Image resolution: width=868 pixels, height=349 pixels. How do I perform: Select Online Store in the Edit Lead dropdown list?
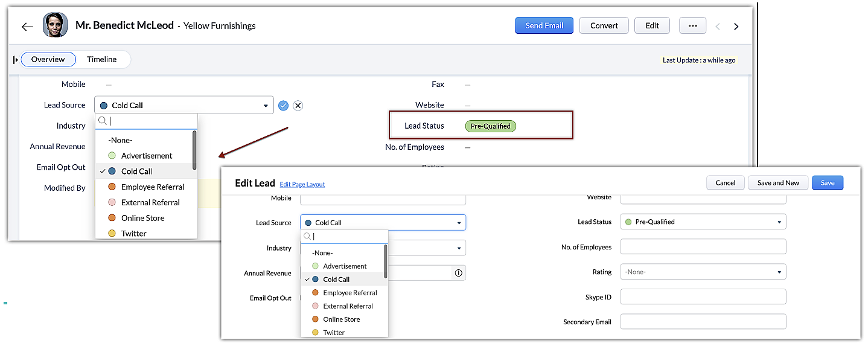point(341,319)
